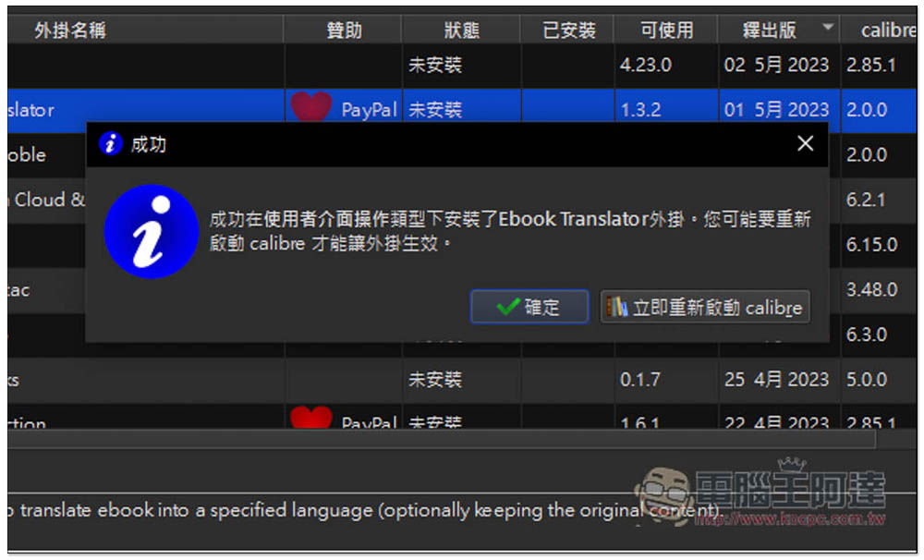This screenshot has height=560, width=924.
Task: Sort by 狀態 column header
Action: click(461, 30)
